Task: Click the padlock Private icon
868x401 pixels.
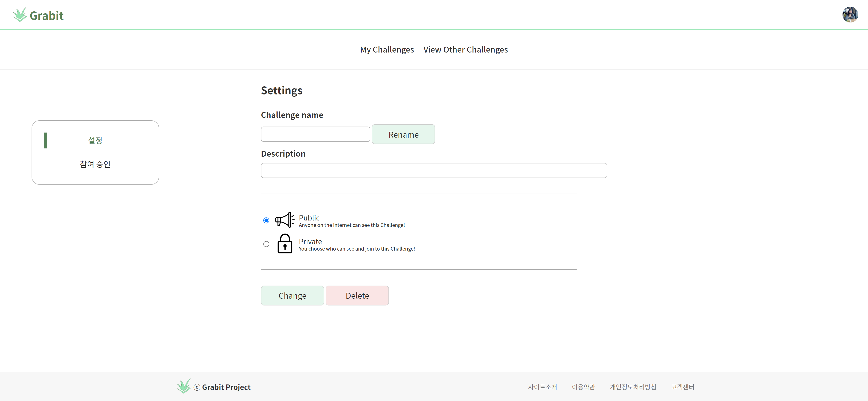Action: [x=285, y=244]
